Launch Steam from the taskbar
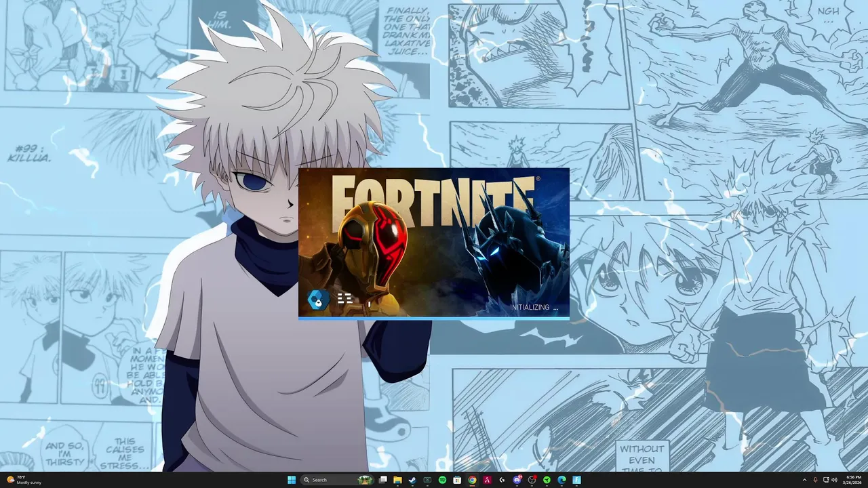Image resolution: width=868 pixels, height=488 pixels. [412, 480]
